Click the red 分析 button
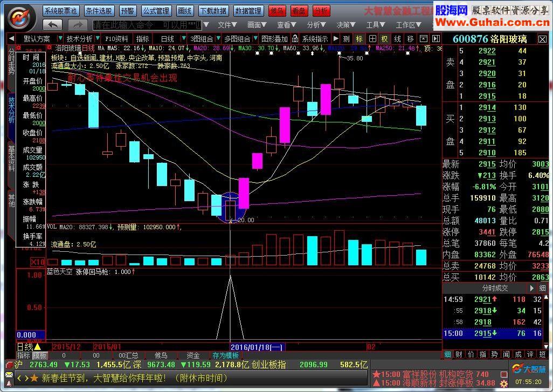553x392 pixels. coord(321,11)
